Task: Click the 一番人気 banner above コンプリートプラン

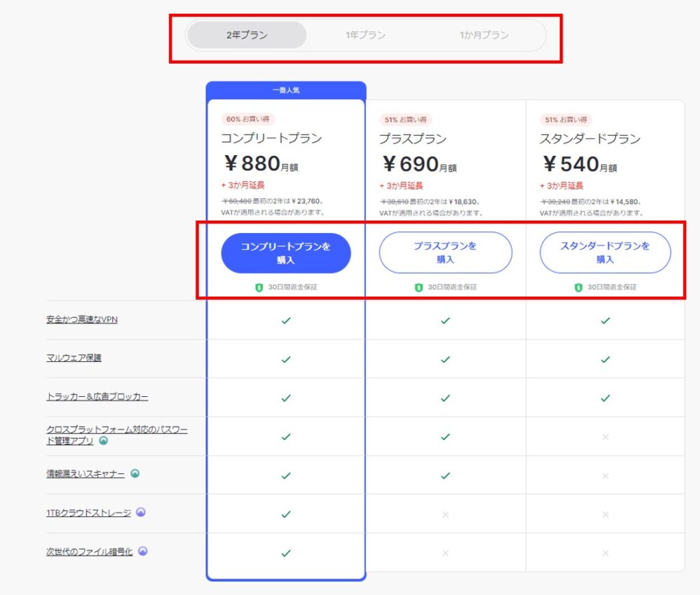Action: pos(286,90)
